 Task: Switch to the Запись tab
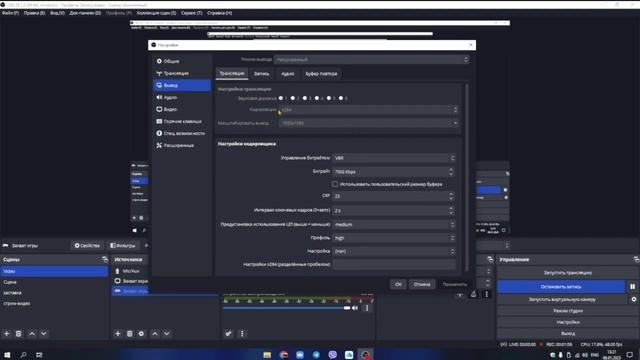[262, 74]
